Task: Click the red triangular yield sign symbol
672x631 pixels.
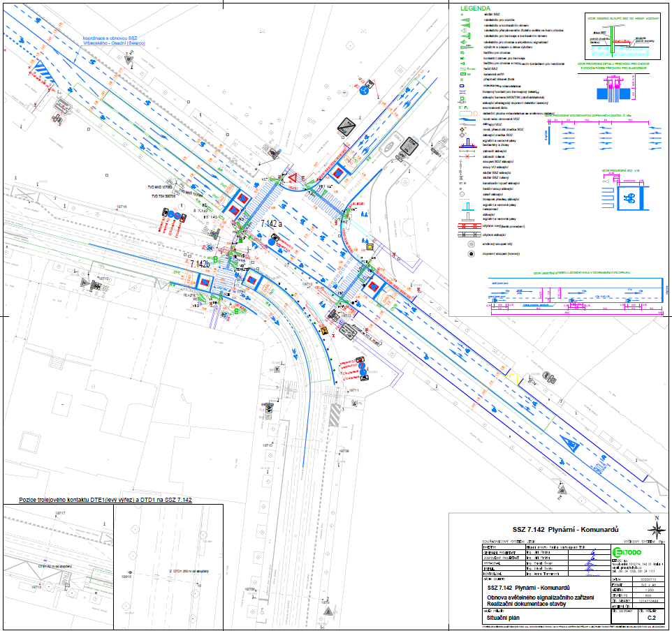Action: click(295, 175)
